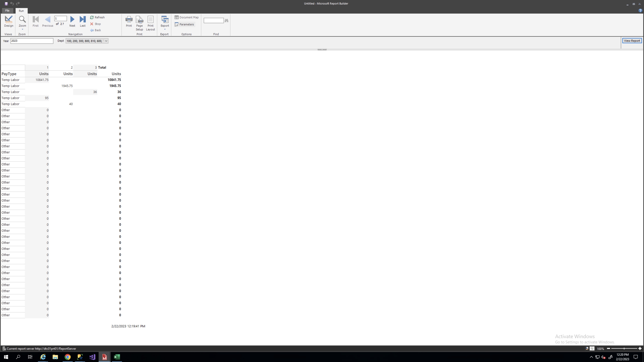Click the Redo icon
Viewport: 644px width, 362px height.
tap(18, 4)
